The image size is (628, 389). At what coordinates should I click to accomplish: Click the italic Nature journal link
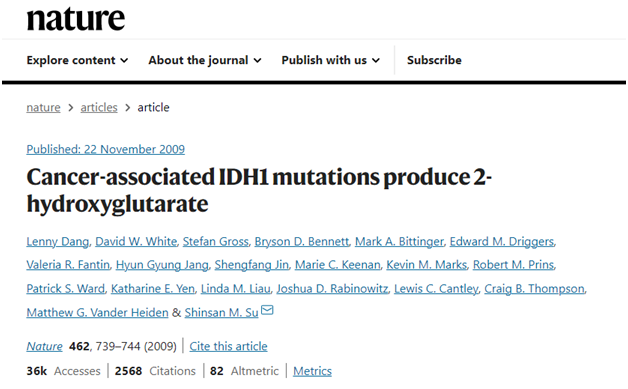pyautogui.click(x=44, y=346)
